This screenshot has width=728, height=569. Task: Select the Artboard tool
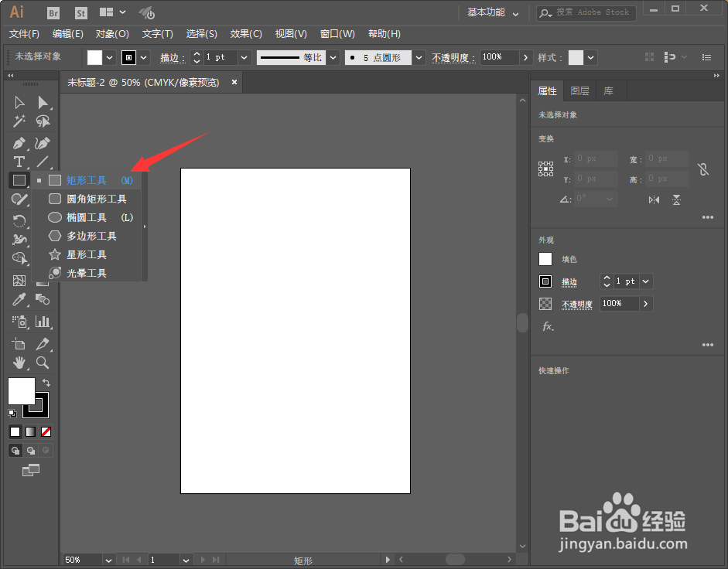pyautogui.click(x=19, y=344)
